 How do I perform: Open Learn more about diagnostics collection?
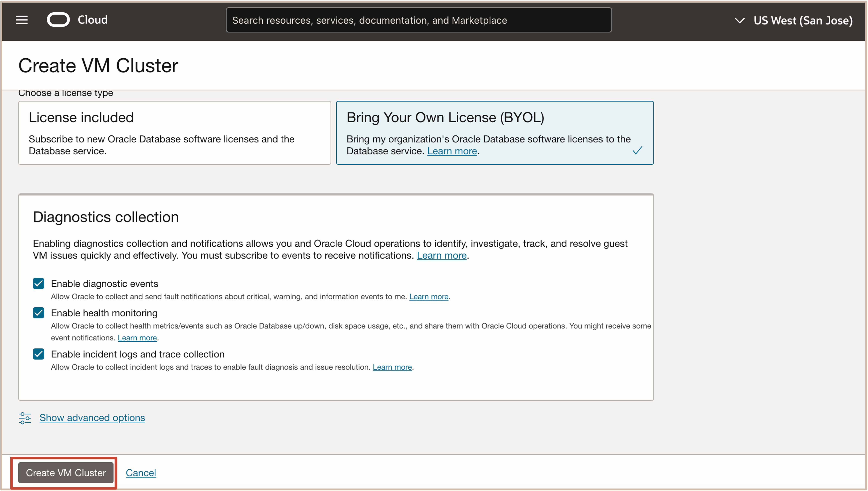441,256
